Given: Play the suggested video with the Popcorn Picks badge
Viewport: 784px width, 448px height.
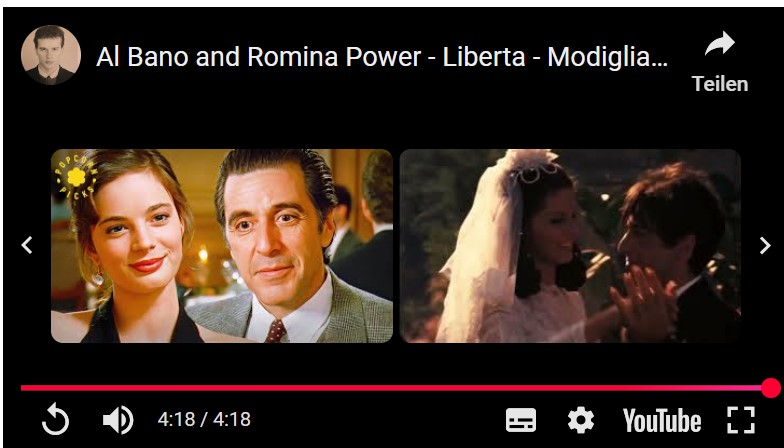Looking at the screenshot, I should (222, 246).
